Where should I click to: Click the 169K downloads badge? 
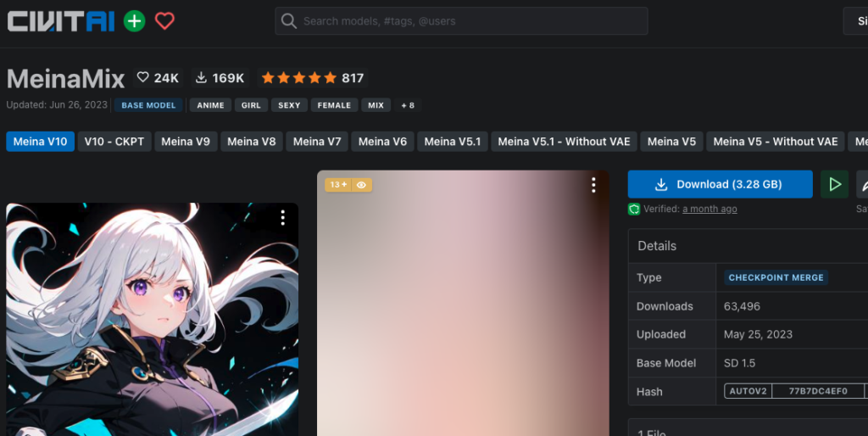click(220, 78)
